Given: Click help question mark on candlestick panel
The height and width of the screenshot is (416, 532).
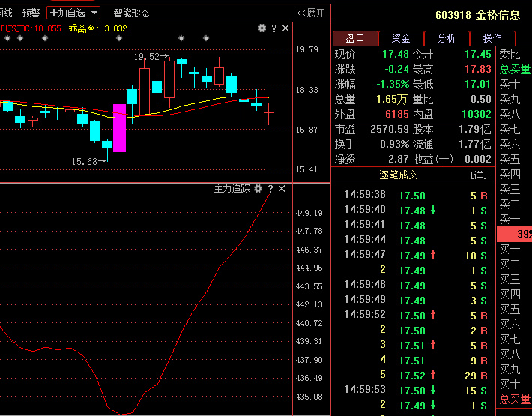Looking at the screenshot, I should 273,28.
